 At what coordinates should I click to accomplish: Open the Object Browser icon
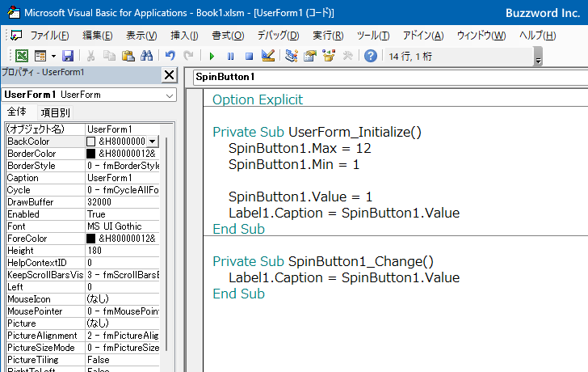(329, 56)
